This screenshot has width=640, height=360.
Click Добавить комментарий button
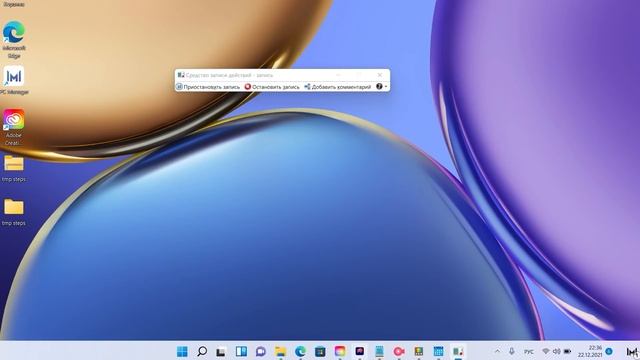338,87
